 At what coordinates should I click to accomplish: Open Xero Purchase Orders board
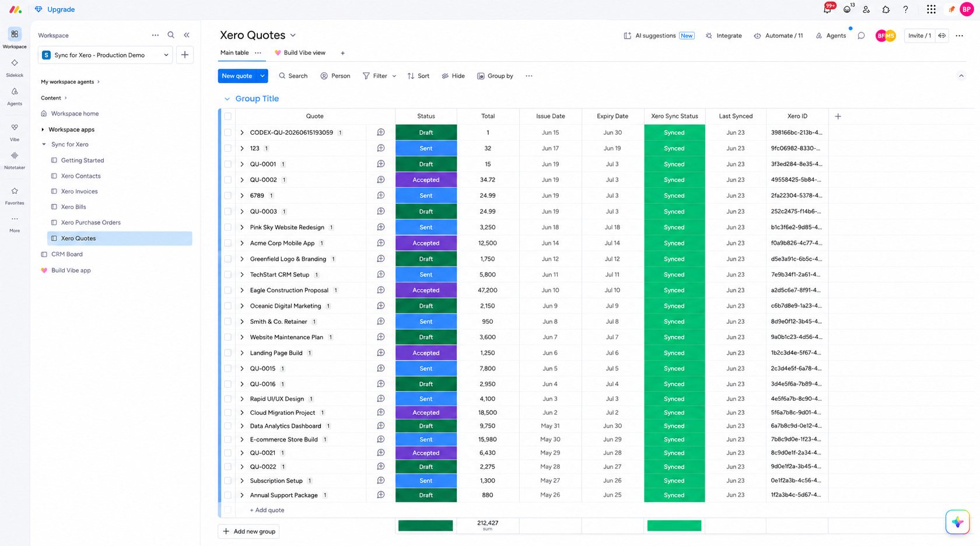tap(91, 222)
